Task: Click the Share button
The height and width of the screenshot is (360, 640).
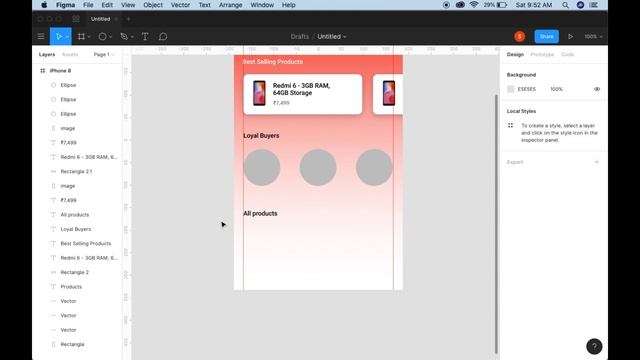Action: (x=547, y=37)
